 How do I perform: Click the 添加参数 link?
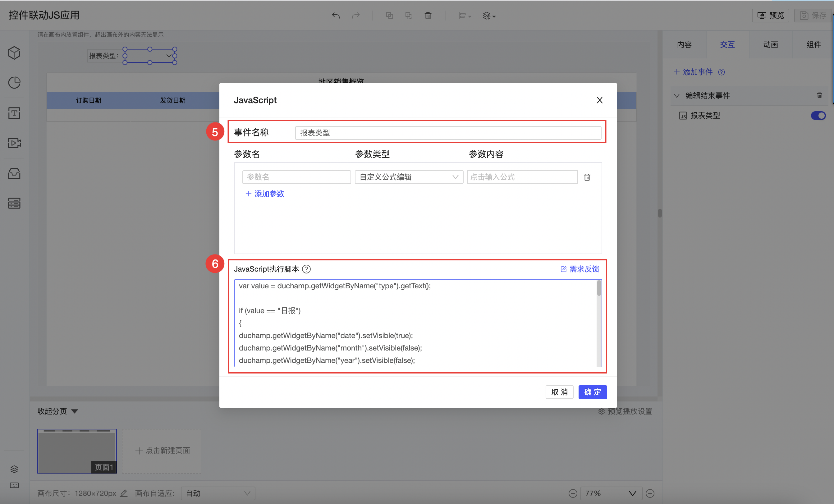pos(265,194)
